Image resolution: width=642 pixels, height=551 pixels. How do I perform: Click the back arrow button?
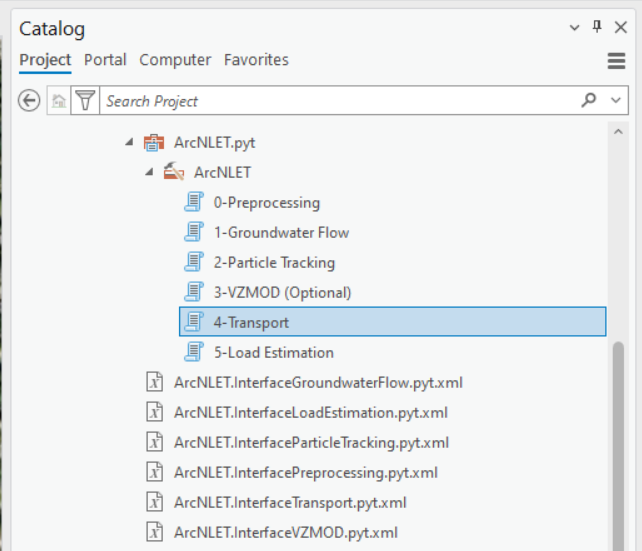[x=29, y=101]
